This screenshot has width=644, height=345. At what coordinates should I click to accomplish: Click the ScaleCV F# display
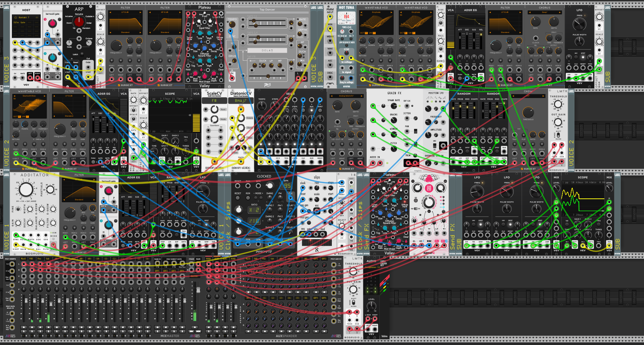click(x=214, y=101)
